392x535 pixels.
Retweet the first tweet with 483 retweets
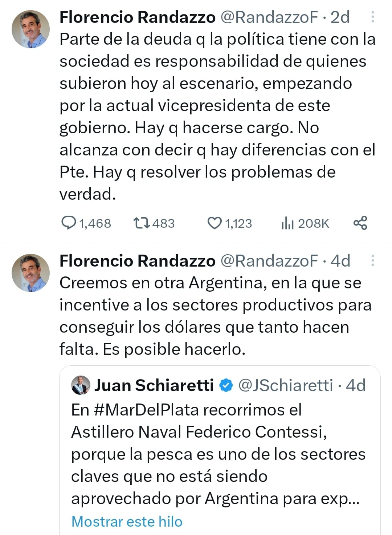point(141,223)
